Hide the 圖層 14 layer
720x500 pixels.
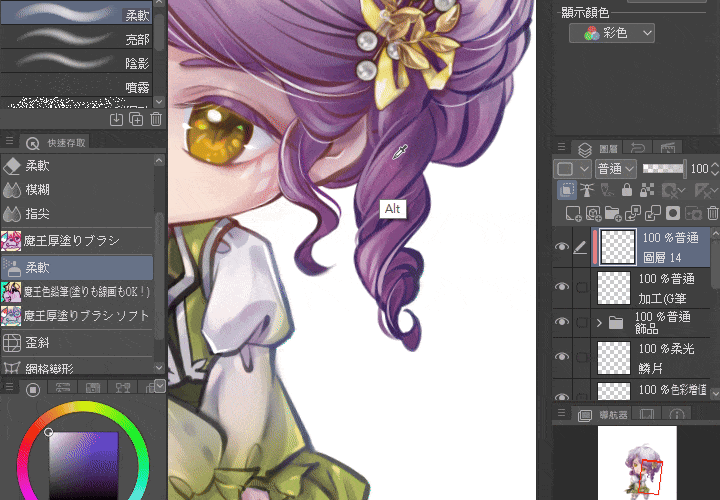562,247
